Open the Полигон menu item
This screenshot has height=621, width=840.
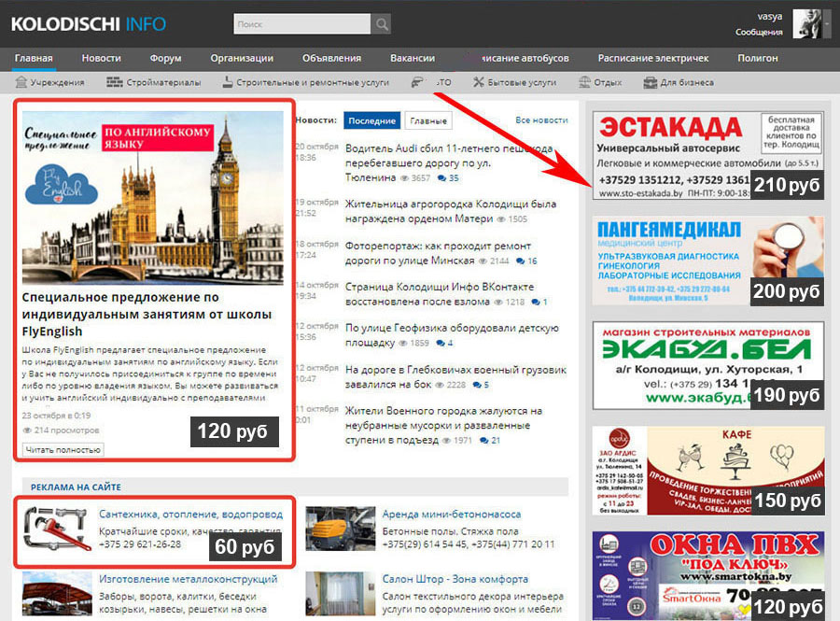click(x=758, y=59)
